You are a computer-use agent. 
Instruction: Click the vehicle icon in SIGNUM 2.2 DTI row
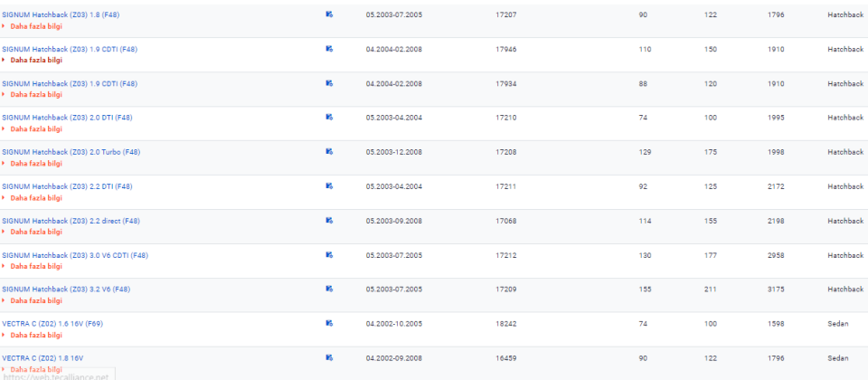pyautogui.click(x=329, y=185)
